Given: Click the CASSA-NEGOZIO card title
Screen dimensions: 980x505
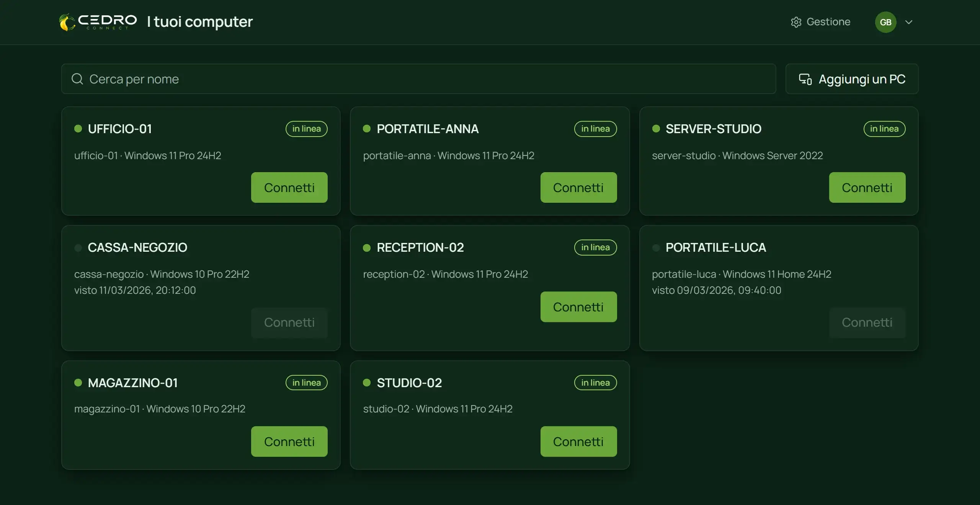Looking at the screenshot, I should (x=137, y=248).
